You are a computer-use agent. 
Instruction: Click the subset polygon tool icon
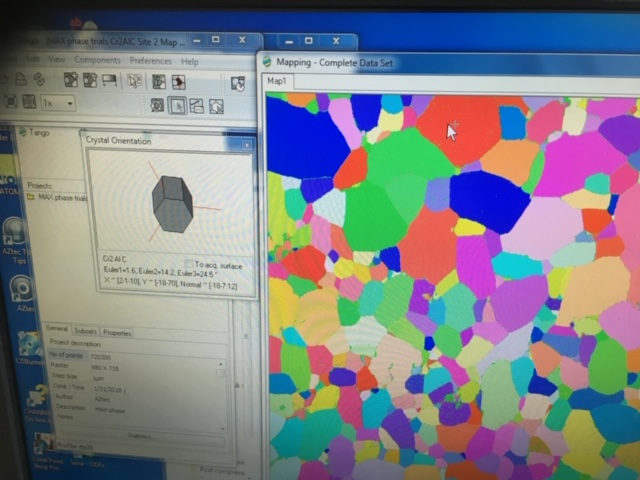coord(216,107)
